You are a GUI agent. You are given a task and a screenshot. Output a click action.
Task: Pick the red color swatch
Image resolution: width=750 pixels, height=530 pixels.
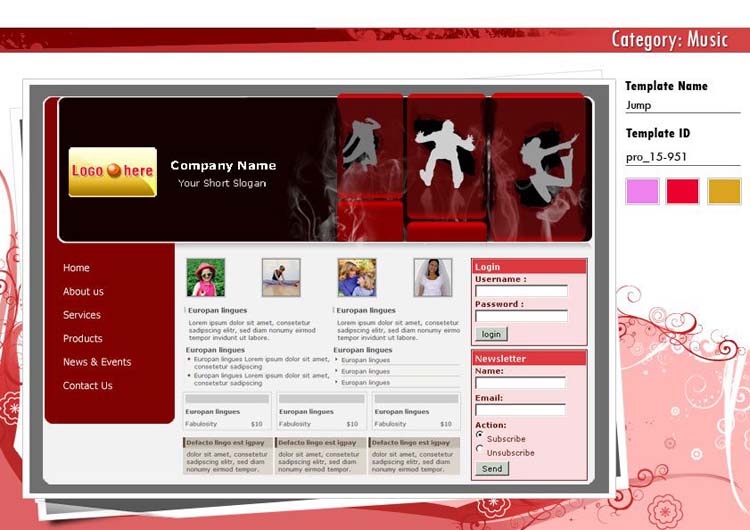click(x=683, y=191)
